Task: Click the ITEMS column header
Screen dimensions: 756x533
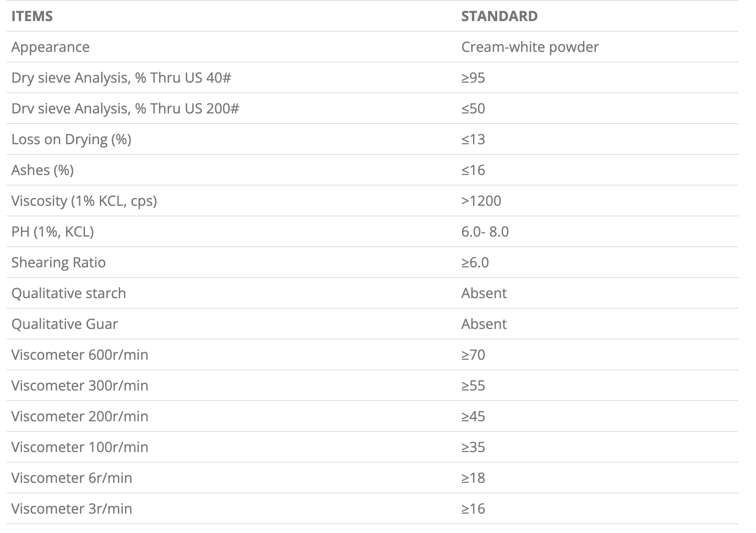Action: click(32, 16)
